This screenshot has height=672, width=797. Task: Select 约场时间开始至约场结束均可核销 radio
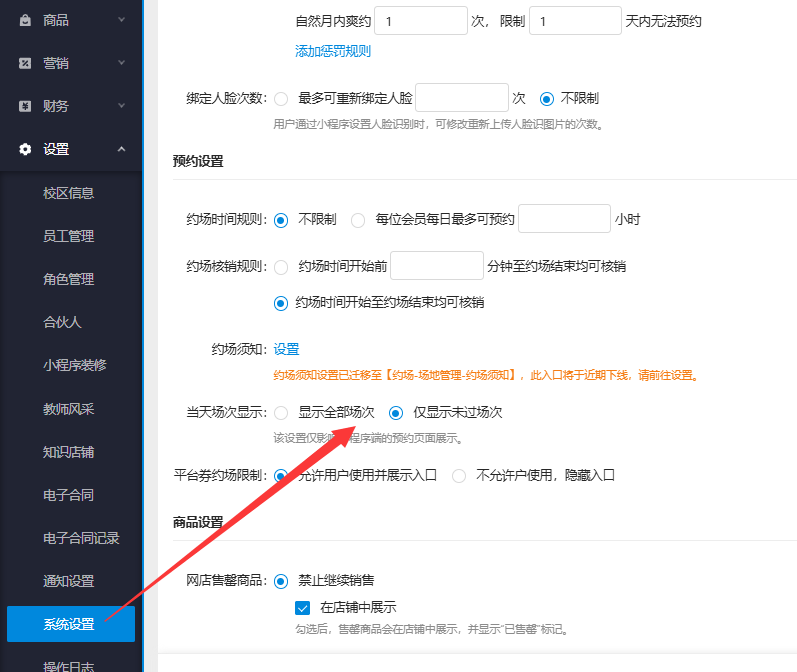281,303
